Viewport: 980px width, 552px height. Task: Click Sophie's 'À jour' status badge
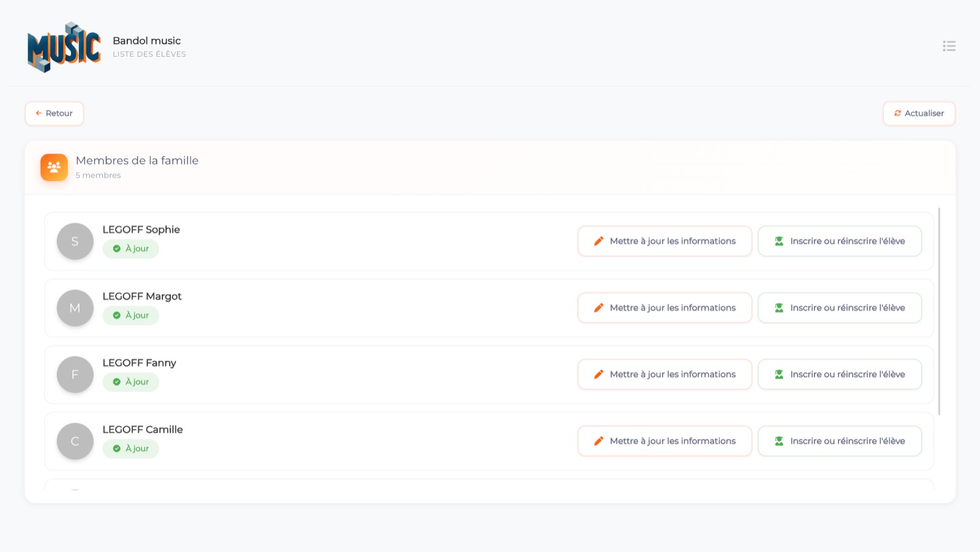(x=130, y=248)
